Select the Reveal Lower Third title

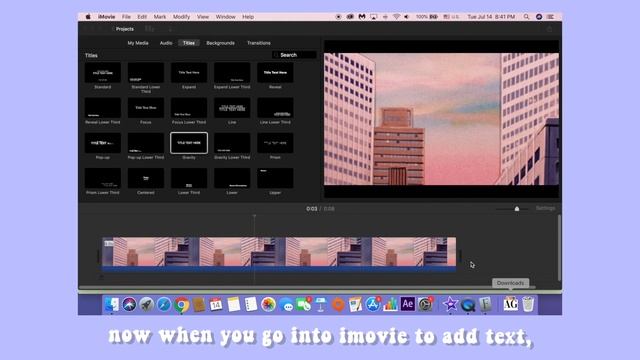(102, 108)
